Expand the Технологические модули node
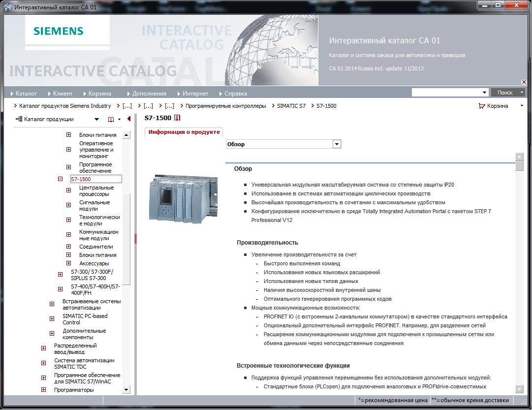The image size is (532, 410). pyautogui.click(x=68, y=220)
